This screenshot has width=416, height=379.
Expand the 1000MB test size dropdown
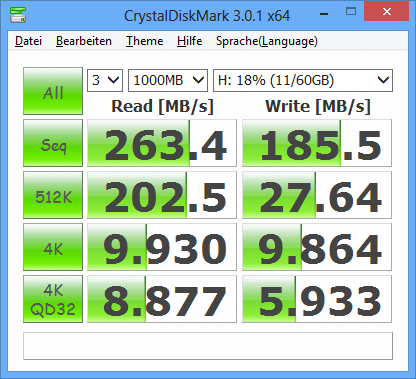click(x=168, y=80)
